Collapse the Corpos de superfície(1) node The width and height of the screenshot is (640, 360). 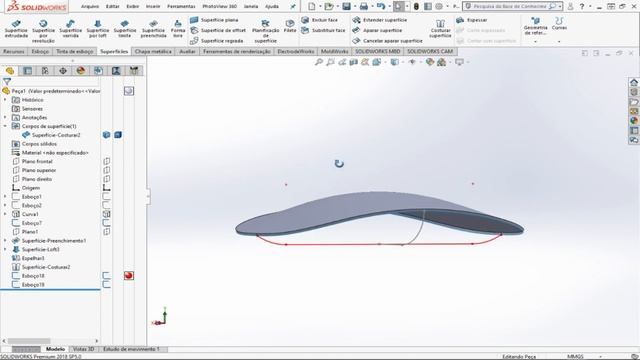(5, 126)
